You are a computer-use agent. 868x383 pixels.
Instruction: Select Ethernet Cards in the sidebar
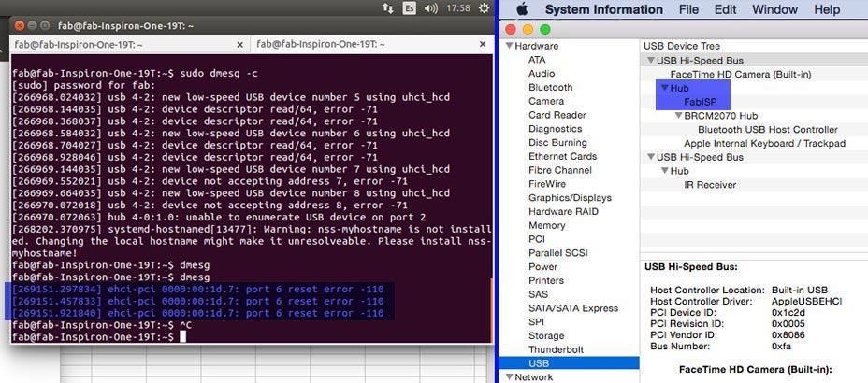pyautogui.click(x=562, y=156)
